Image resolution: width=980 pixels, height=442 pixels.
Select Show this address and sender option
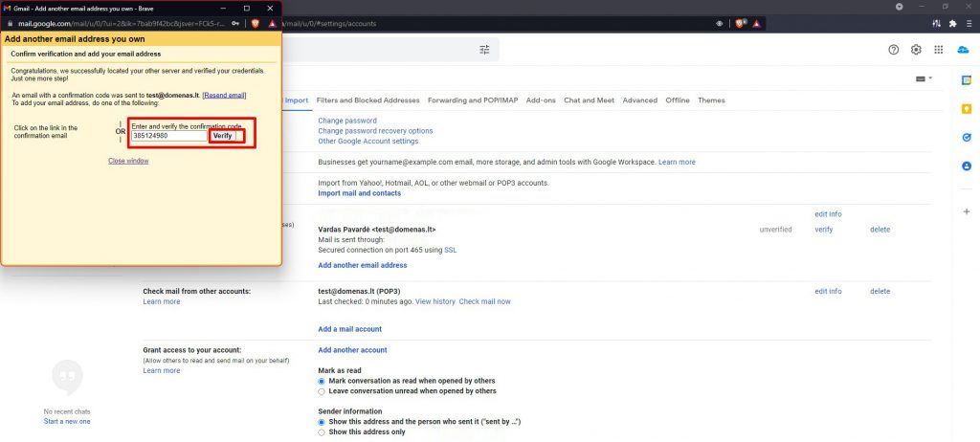322,422
